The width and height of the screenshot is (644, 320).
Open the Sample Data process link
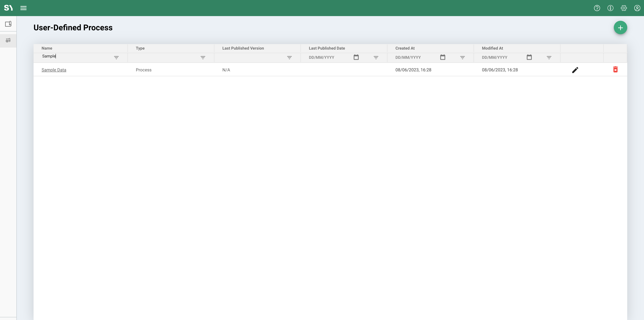point(54,70)
